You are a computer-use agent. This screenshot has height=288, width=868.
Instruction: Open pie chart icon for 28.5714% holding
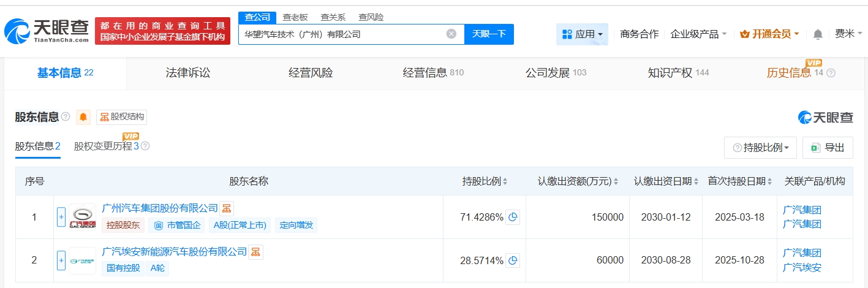513,260
